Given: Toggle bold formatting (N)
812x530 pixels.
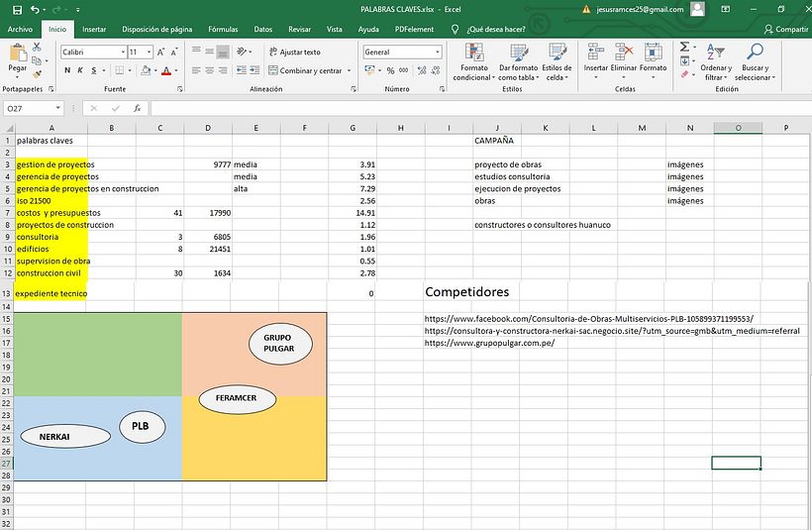Looking at the screenshot, I should click(67, 70).
